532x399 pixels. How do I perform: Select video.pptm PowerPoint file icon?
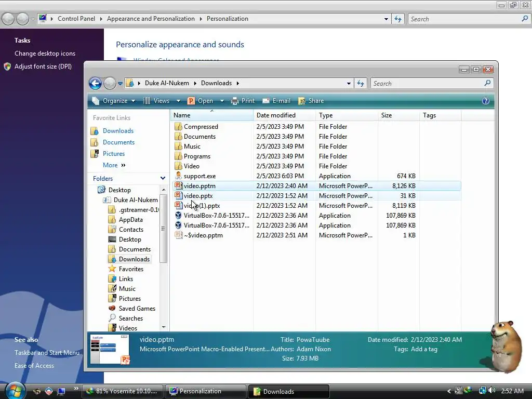[178, 185]
